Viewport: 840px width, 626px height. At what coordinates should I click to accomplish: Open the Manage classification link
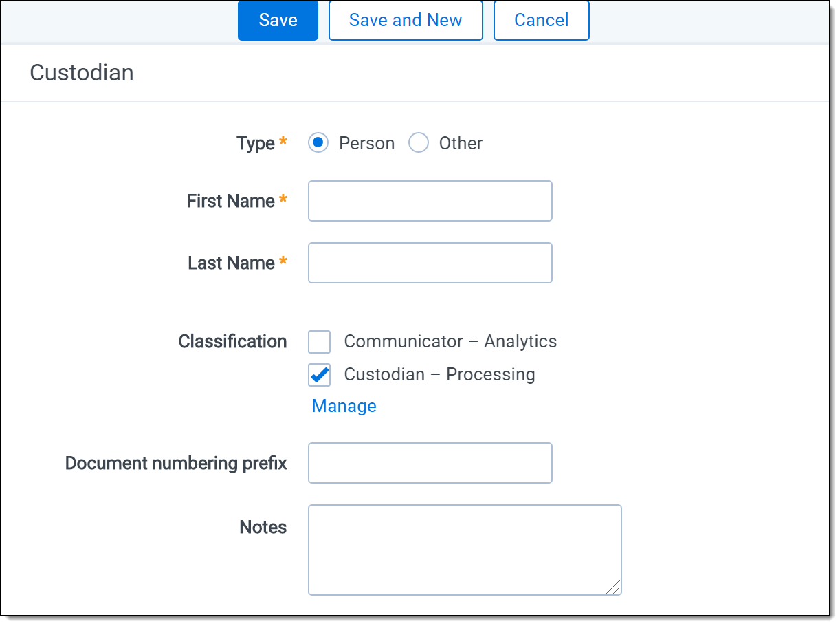tap(344, 406)
